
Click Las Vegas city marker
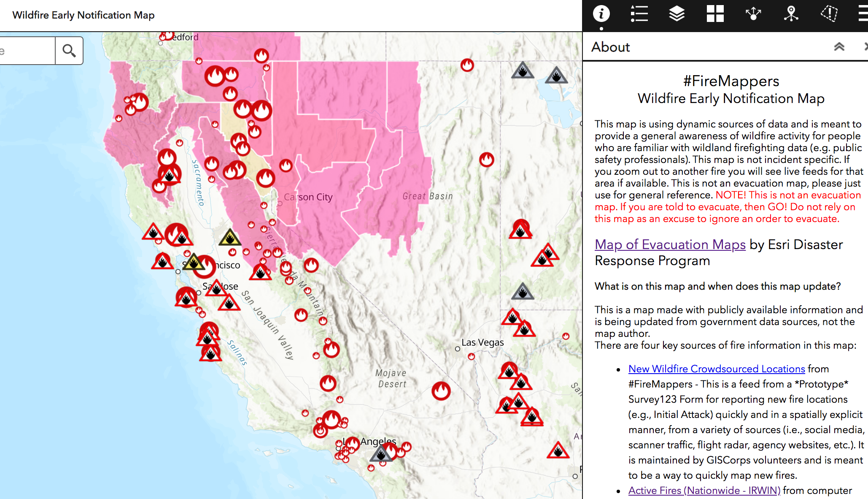[457, 349]
